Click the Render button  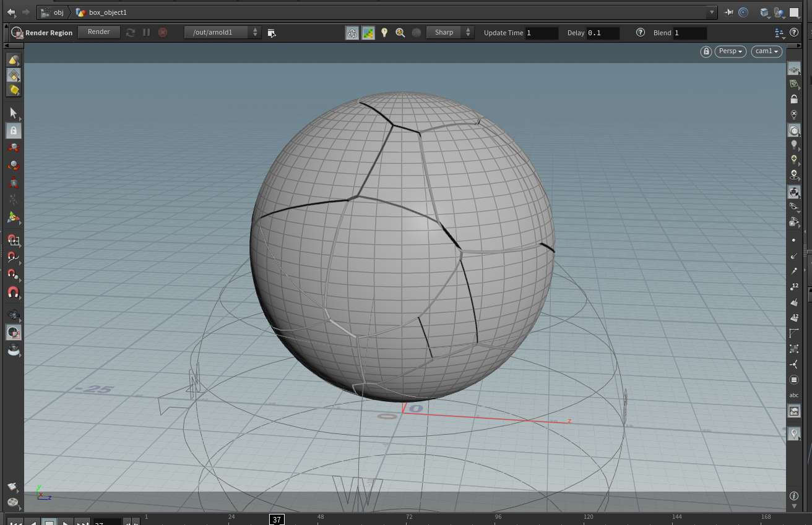99,32
